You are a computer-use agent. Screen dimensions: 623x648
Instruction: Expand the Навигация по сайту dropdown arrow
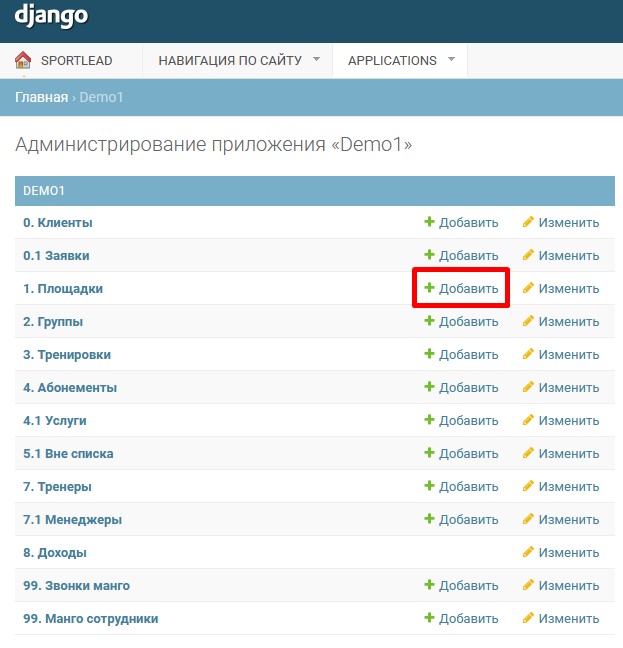[316, 59]
